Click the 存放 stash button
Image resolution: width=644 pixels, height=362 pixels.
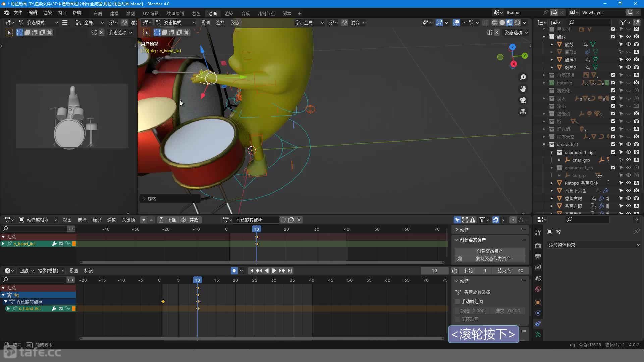190,220
